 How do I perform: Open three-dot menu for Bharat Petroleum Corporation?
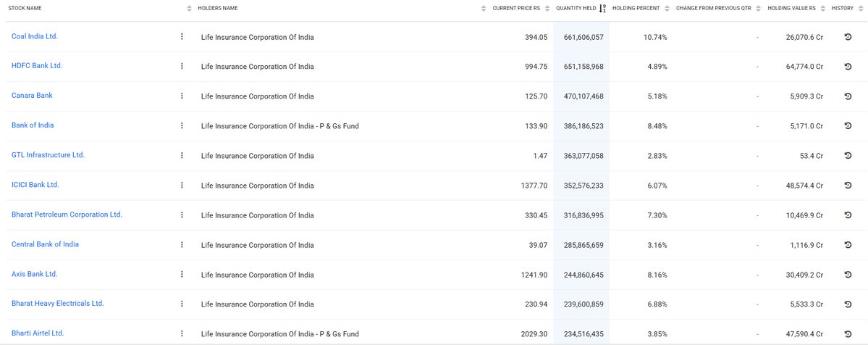[x=182, y=215]
